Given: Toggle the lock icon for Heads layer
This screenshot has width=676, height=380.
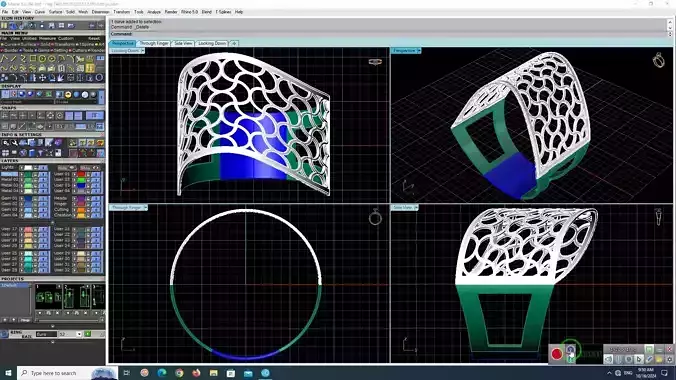Looking at the screenshot, I should tap(89, 198).
